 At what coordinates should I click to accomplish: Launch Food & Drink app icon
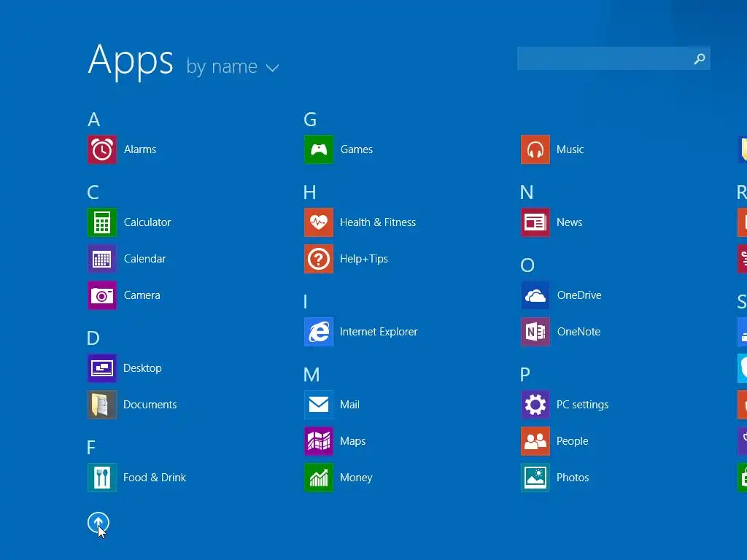[102, 478]
